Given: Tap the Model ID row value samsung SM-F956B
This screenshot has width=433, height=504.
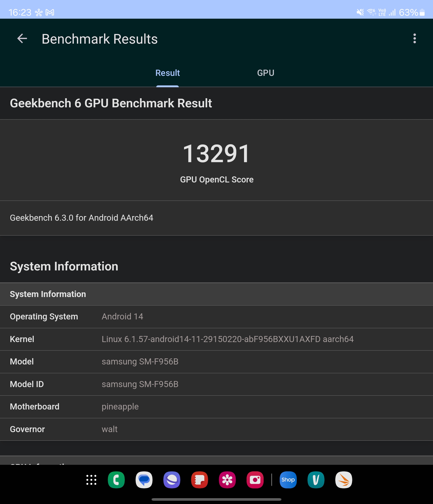Looking at the screenshot, I should click(140, 384).
